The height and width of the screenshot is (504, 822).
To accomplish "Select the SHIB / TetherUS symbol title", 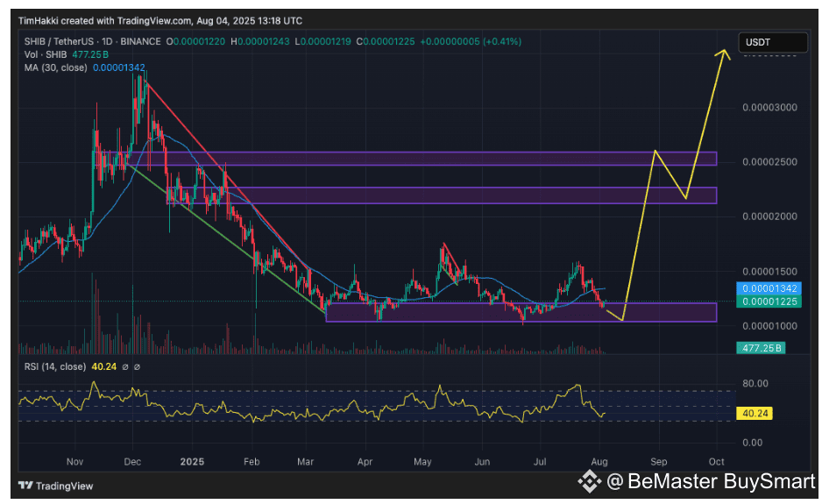I will click(x=92, y=41).
